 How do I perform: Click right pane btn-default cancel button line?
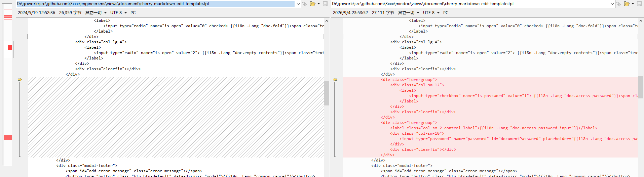[x=505, y=175]
